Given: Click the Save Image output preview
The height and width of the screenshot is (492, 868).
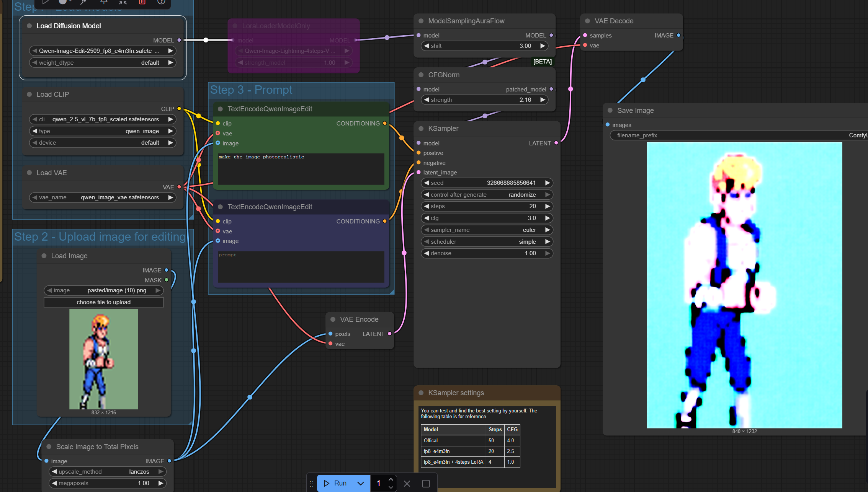Looking at the screenshot, I should (744, 285).
